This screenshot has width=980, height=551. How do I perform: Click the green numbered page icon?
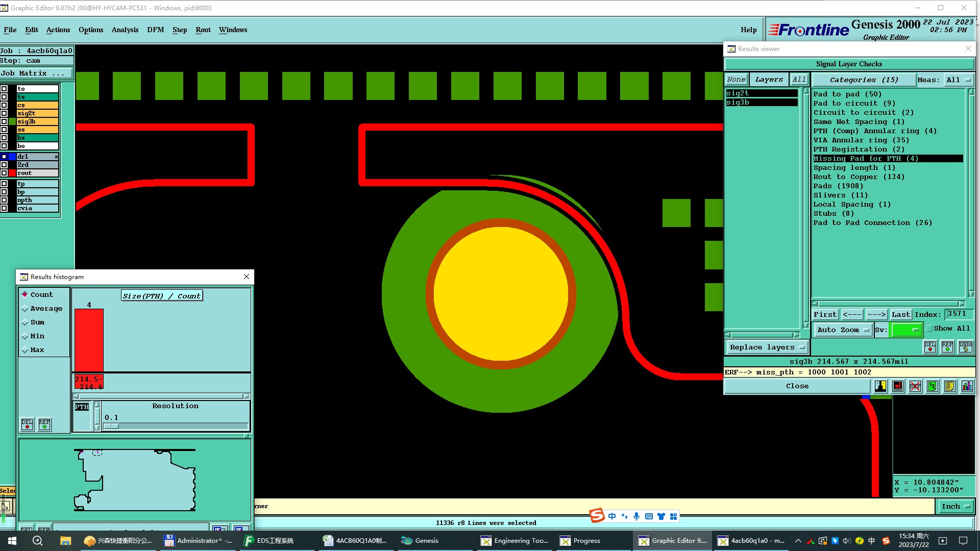click(933, 386)
